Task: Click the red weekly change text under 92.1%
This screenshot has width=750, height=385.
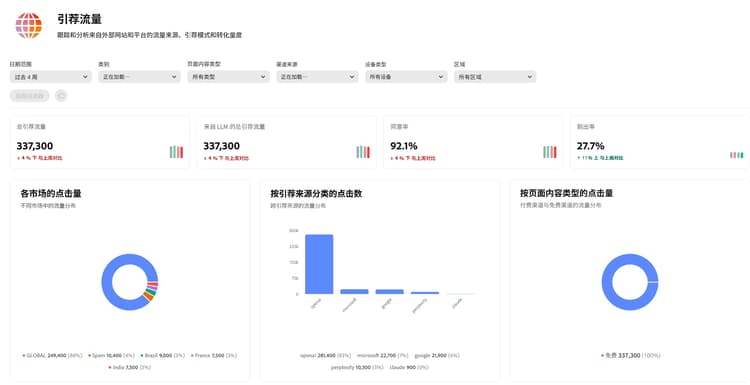Action: coord(412,158)
